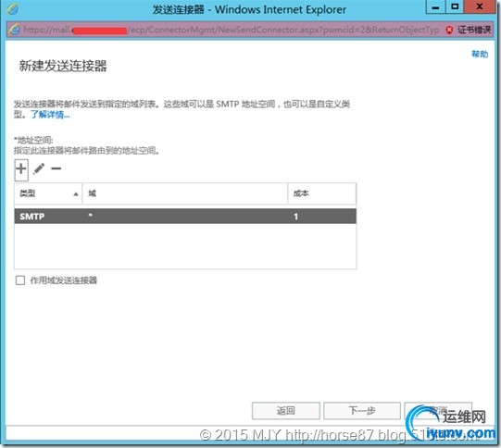Viewport: 501px width, 448px height.
Task: Click the Internet Explorer logo in the title bar
Action: click(x=12, y=9)
